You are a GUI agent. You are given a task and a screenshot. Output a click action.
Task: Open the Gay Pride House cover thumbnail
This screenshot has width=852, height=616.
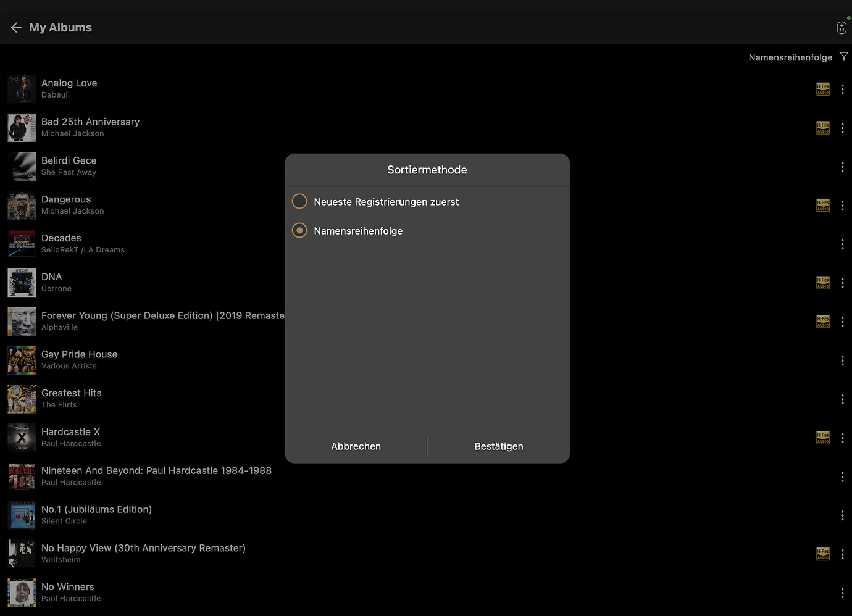tap(22, 360)
